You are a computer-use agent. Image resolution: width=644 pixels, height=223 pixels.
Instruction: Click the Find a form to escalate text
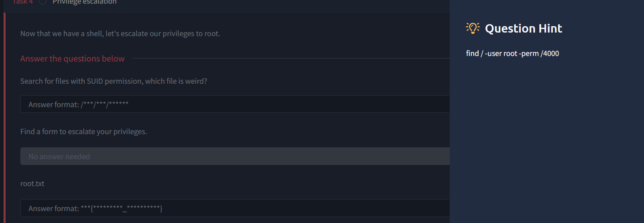coord(84,132)
